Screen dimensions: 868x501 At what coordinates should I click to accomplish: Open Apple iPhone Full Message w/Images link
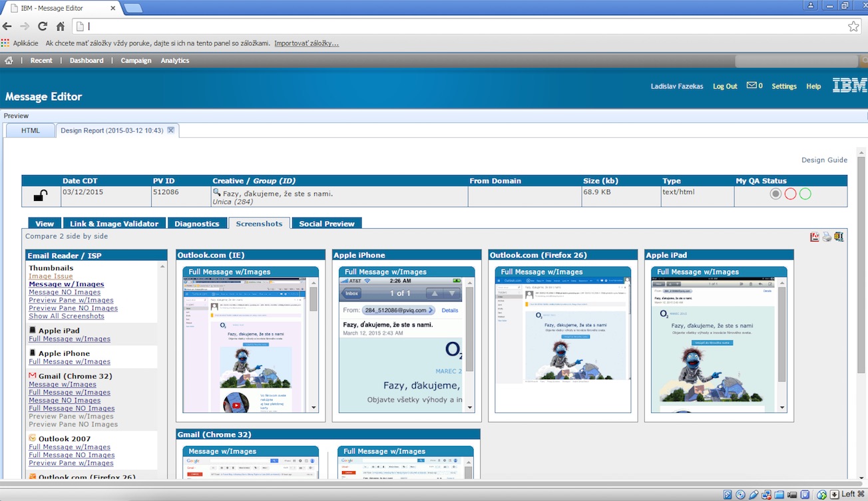click(69, 361)
